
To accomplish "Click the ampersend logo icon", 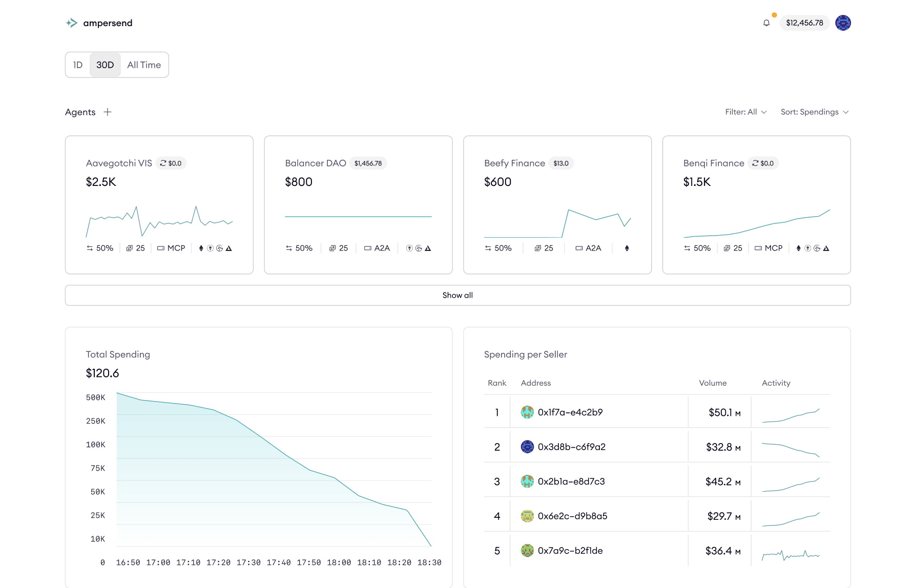I will pyautogui.click(x=71, y=23).
